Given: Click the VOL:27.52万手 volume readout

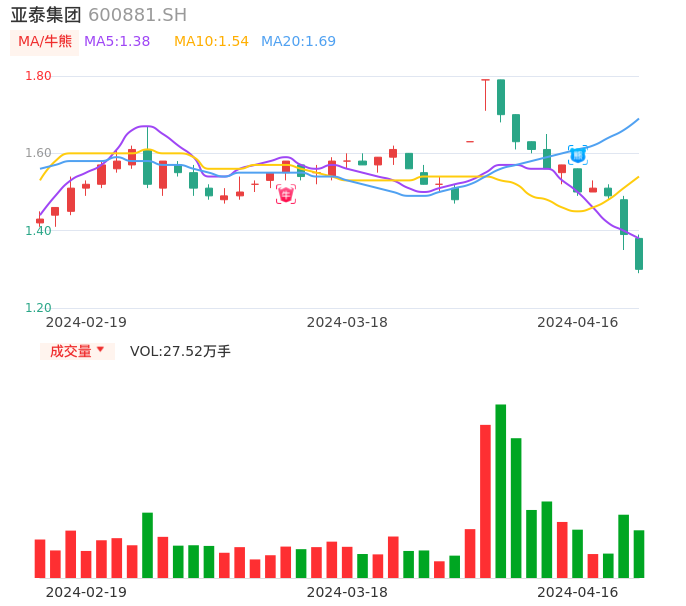Looking at the screenshot, I should [180, 351].
